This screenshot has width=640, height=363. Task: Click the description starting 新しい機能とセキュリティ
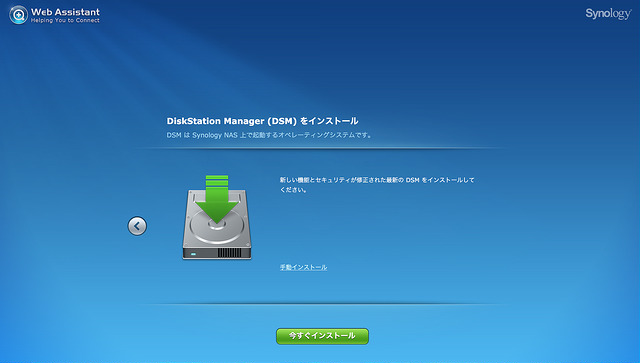377,185
